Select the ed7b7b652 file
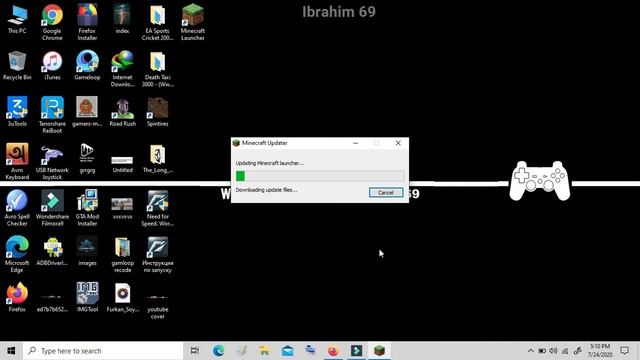Screen dimensions: 640x360 pyautogui.click(x=52, y=303)
